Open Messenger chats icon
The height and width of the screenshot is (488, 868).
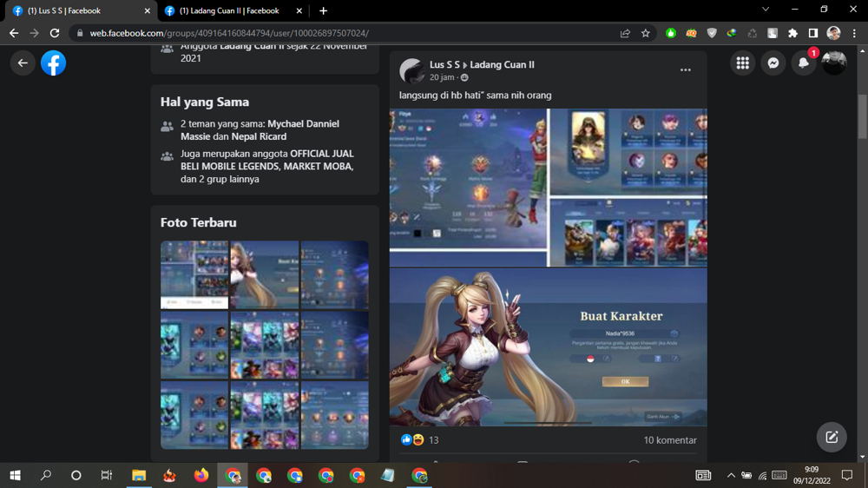point(773,63)
